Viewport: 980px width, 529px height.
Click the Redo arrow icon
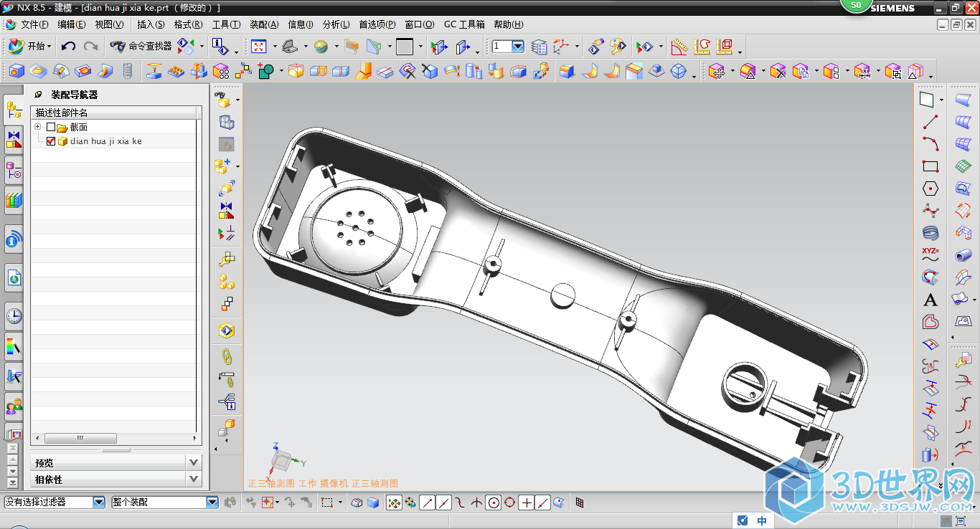coord(90,47)
